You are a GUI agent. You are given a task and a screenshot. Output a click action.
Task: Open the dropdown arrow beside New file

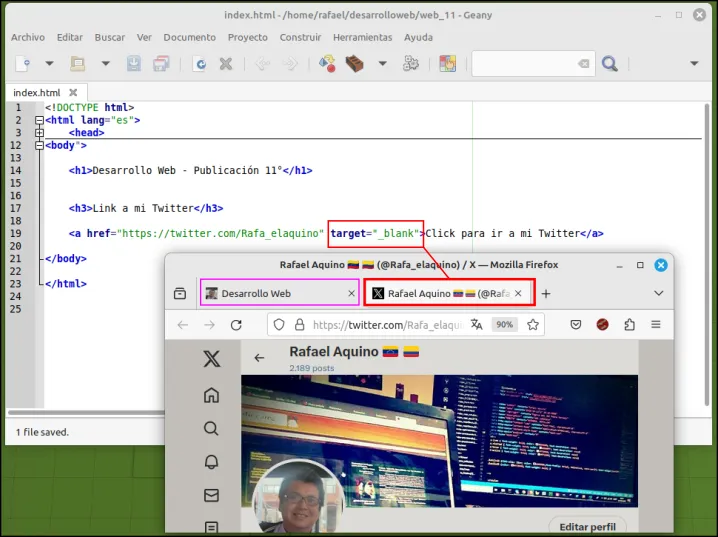coord(49,64)
